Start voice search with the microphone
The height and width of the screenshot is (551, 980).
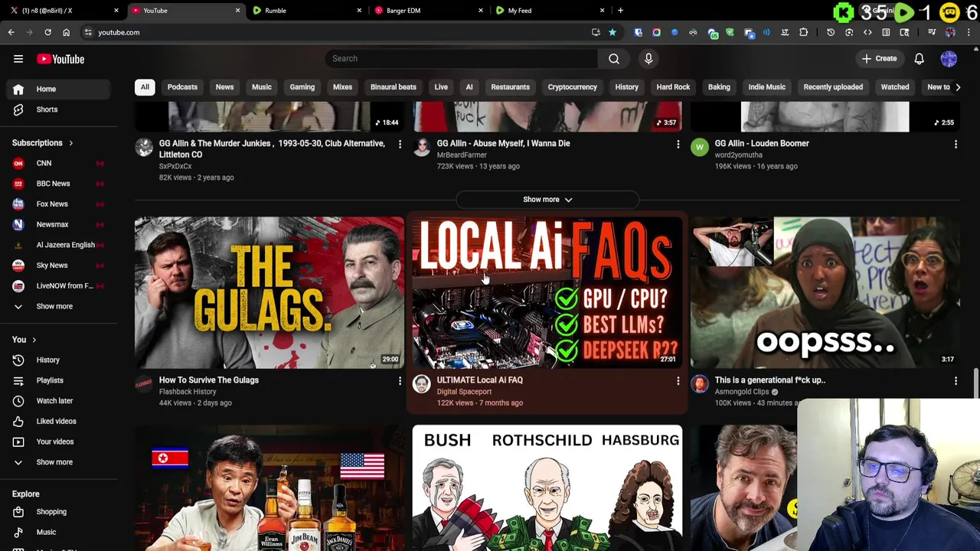(648, 59)
